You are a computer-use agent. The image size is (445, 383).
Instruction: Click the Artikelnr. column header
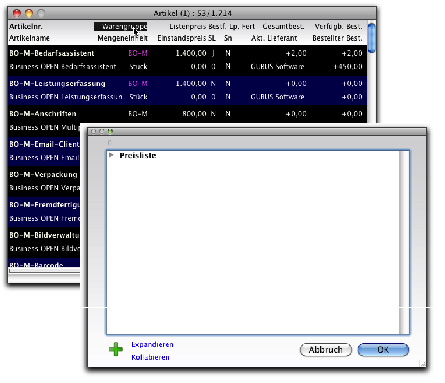[26, 26]
